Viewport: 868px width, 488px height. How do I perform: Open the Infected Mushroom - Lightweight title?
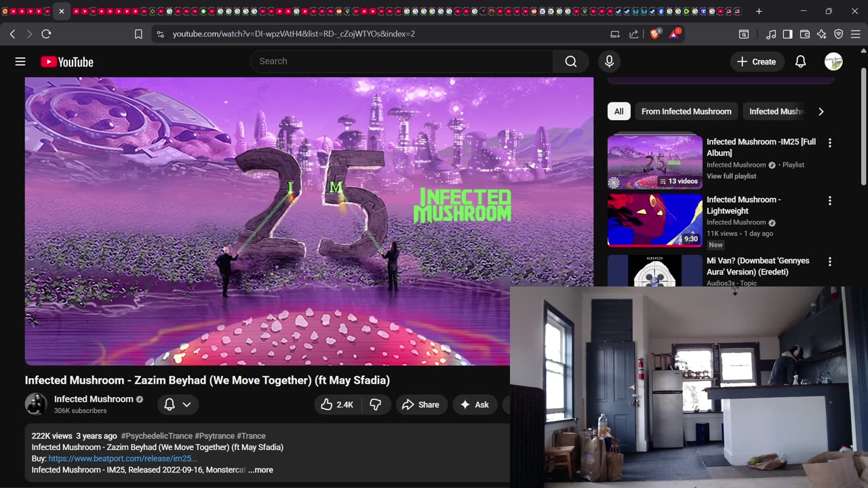[x=743, y=205]
